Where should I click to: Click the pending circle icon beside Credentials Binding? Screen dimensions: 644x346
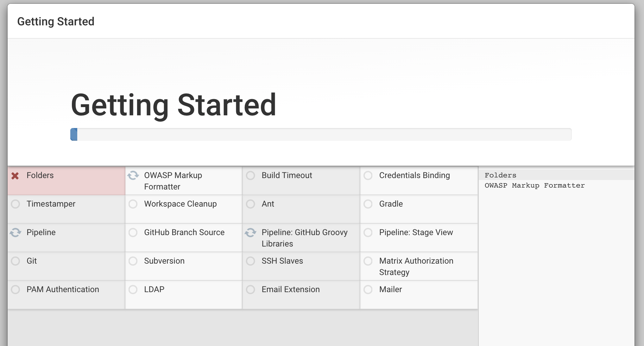click(368, 176)
